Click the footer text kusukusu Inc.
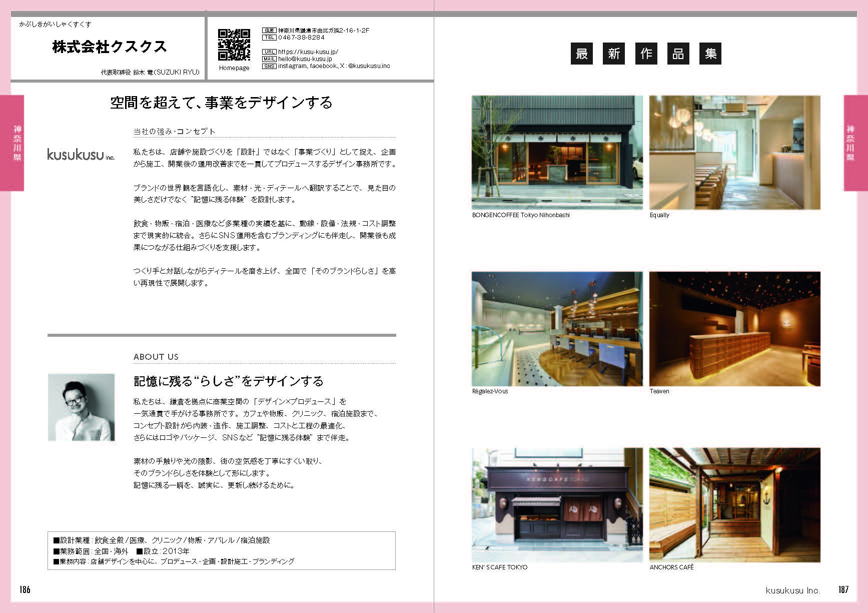The width and height of the screenshot is (868, 613). coord(793,590)
